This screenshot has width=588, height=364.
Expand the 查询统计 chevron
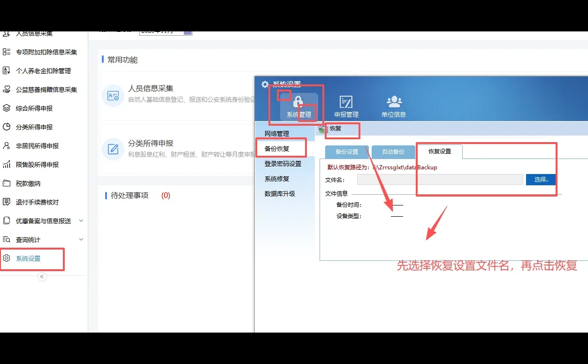80,239
